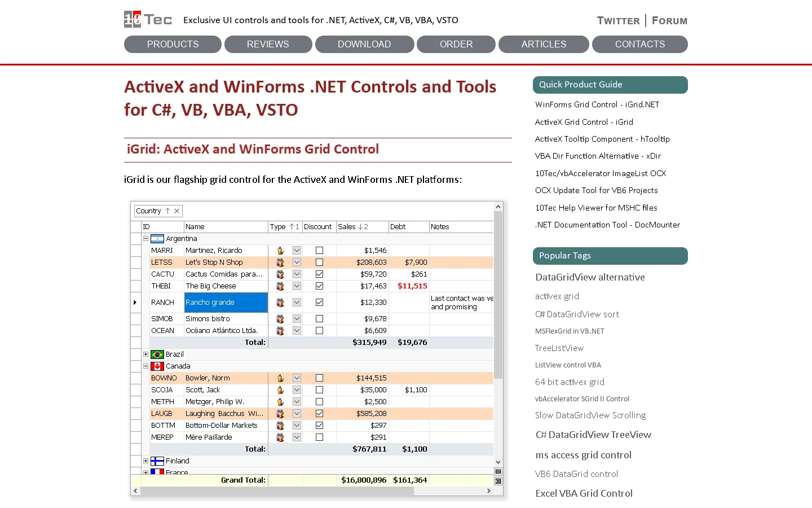
Task: Click the 10Tec logo
Action: pyautogui.click(x=148, y=19)
